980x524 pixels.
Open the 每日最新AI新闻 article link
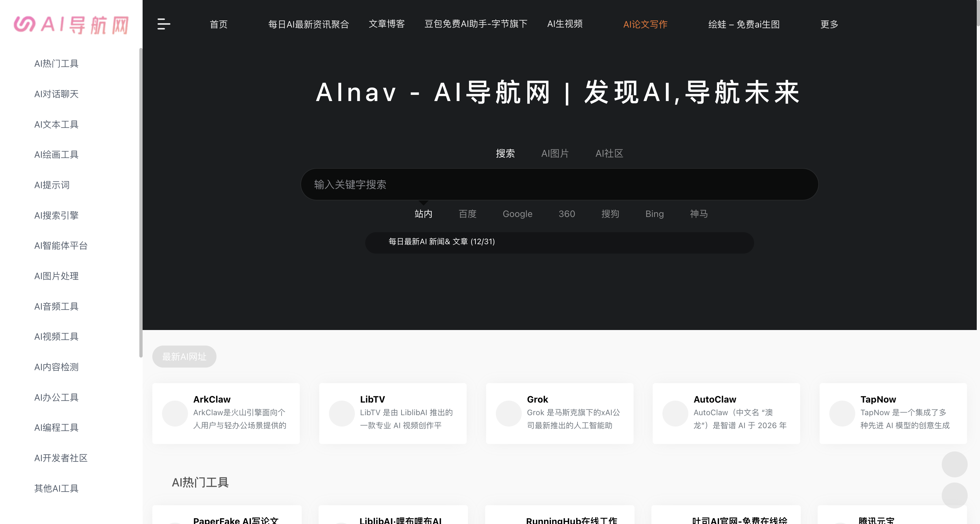(441, 242)
